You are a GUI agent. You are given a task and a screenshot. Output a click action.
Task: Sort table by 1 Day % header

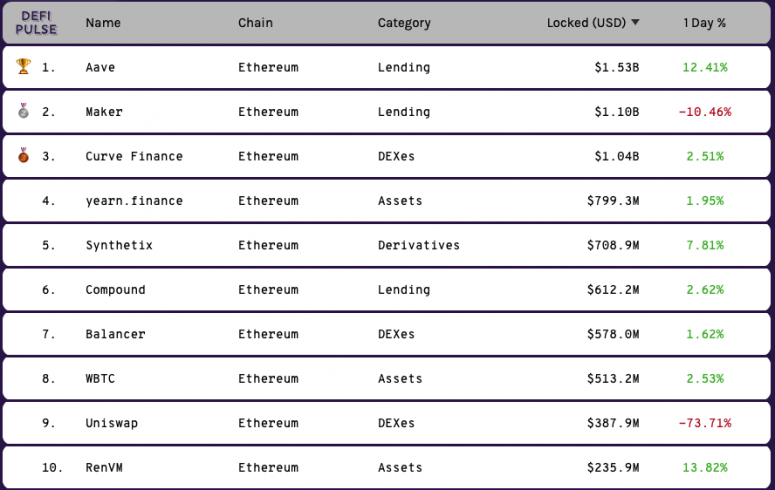pyautogui.click(x=704, y=23)
